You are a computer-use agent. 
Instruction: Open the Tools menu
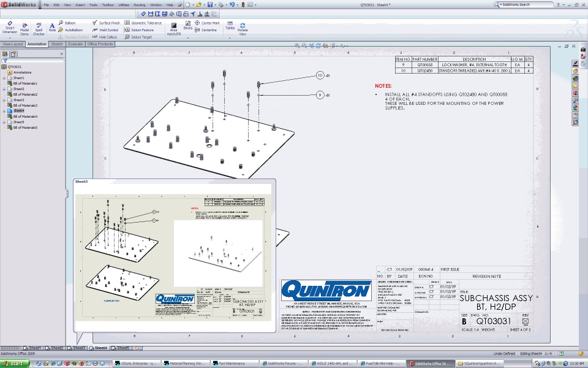click(93, 5)
